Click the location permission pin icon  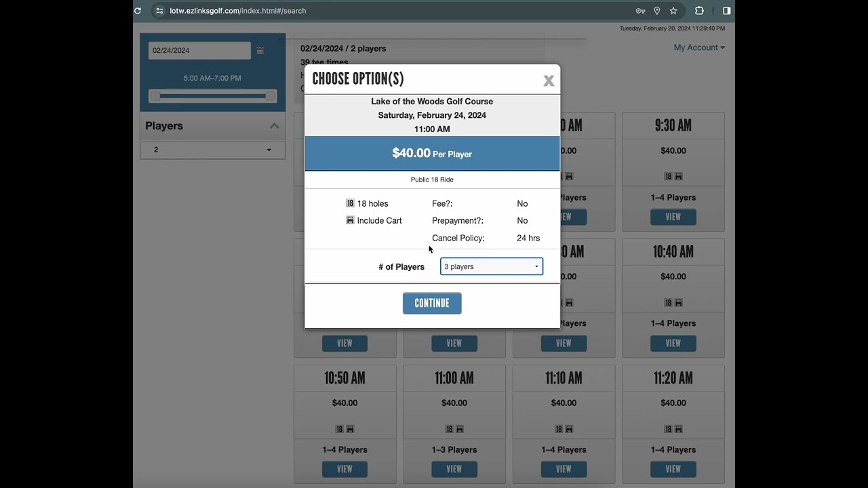(656, 11)
